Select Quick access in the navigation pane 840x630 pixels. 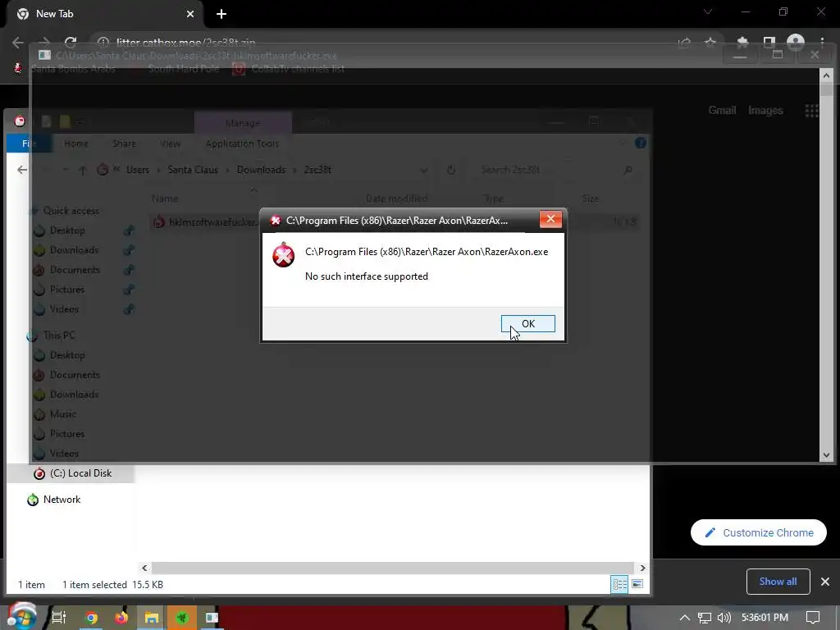tap(71, 211)
